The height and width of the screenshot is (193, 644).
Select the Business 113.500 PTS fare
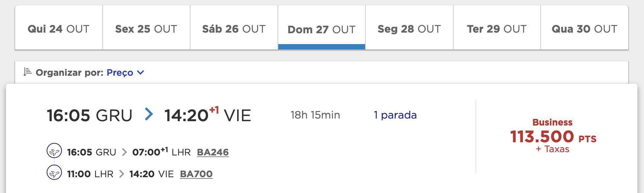coord(553,136)
